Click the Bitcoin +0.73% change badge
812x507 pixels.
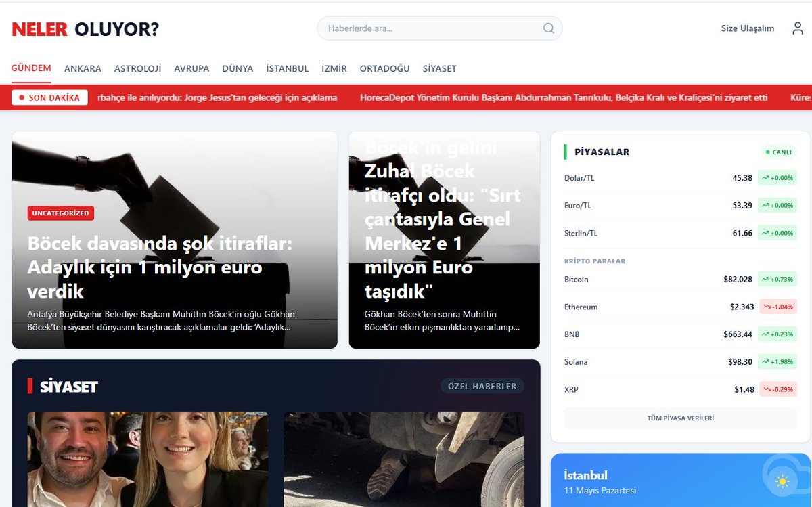tap(777, 279)
